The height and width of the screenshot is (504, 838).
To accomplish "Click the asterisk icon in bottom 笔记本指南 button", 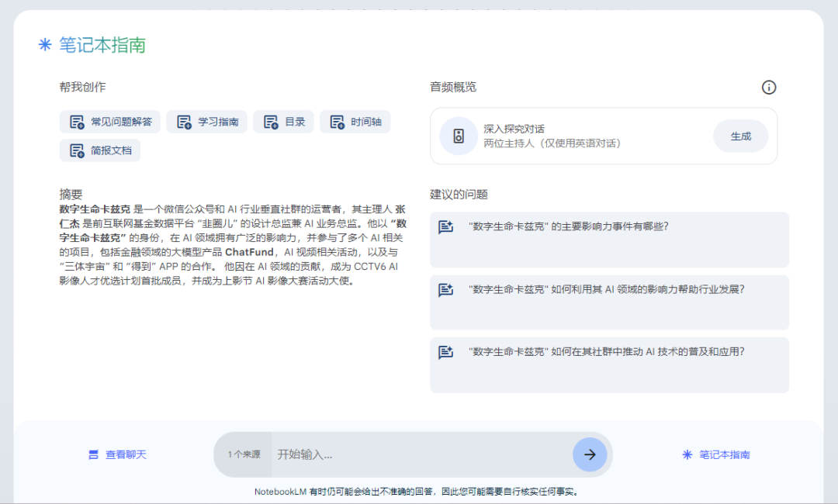I will coord(687,454).
